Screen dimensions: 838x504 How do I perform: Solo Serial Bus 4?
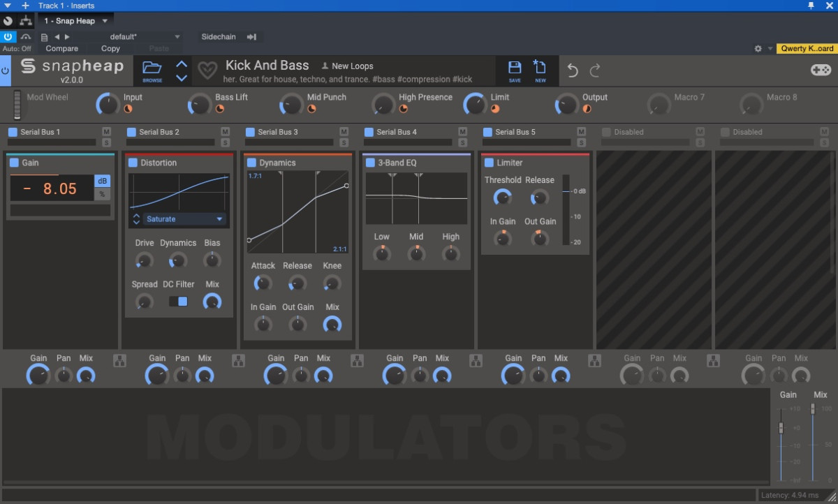click(x=463, y=142)
